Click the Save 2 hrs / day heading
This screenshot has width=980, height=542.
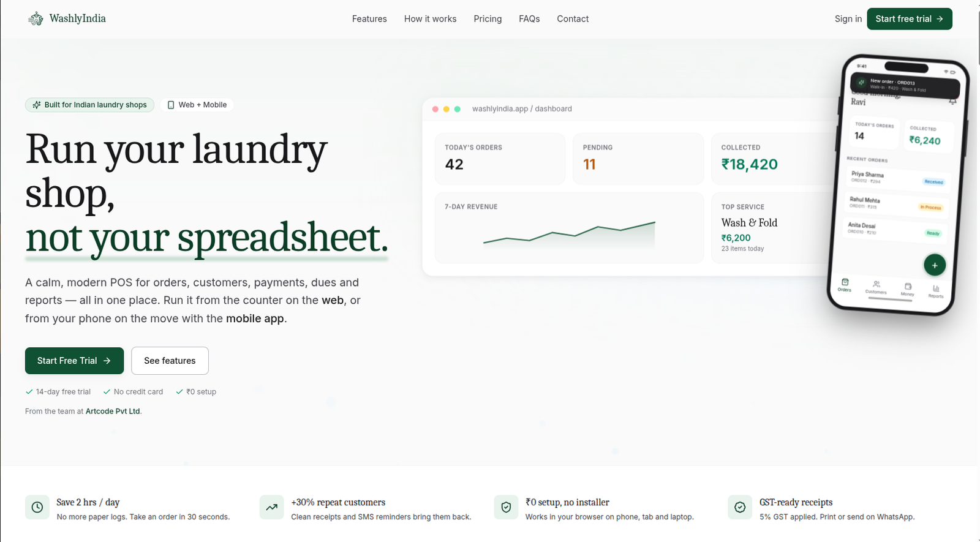click(x=88, y=502)
